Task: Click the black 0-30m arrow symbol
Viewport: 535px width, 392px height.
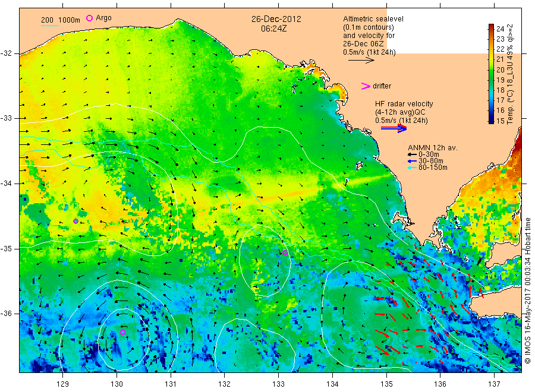Action: click(x=412, y=154)
